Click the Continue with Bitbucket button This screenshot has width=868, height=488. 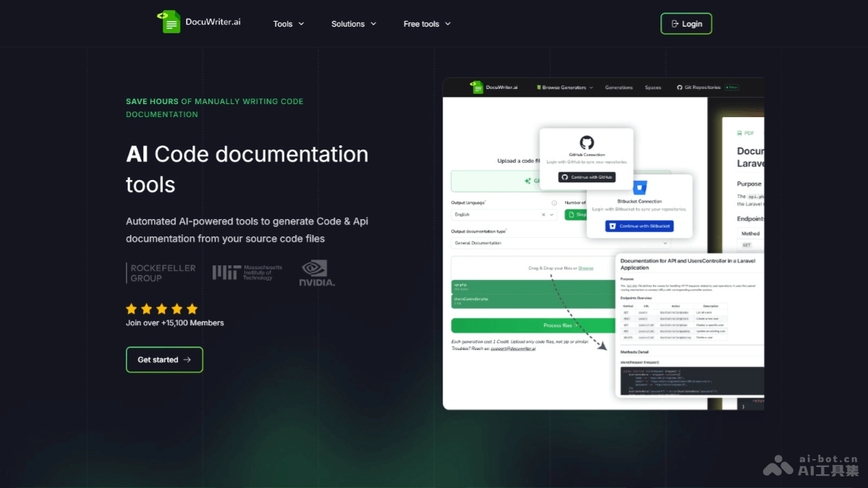(x=639, y=226)
